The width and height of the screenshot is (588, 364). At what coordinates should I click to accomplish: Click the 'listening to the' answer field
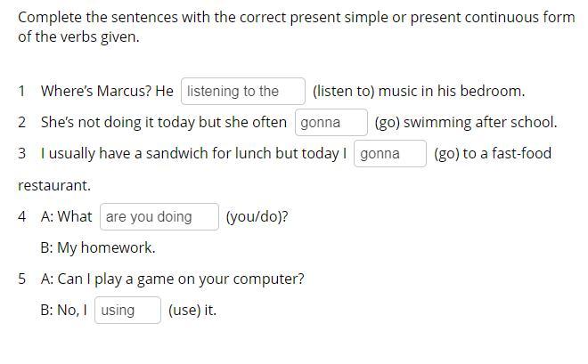pyautogui.click(x=243, y=92)
